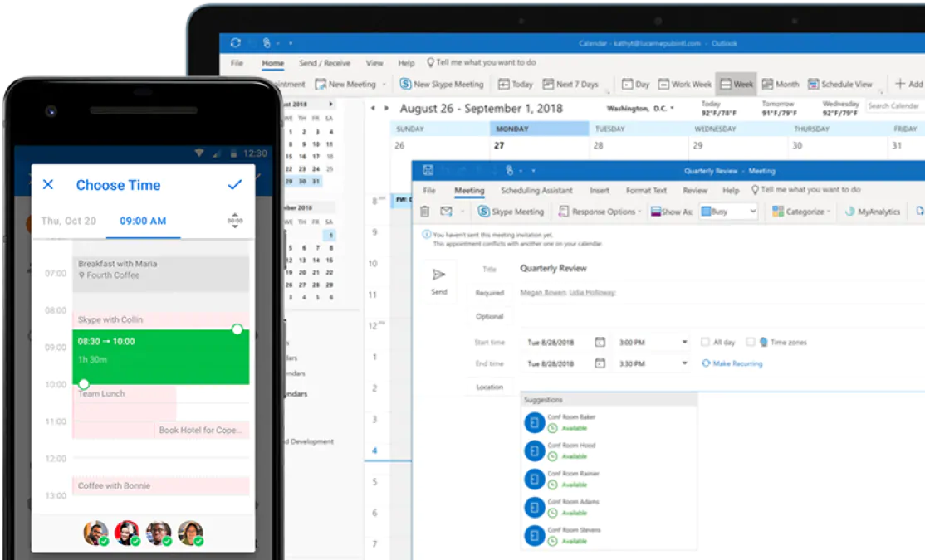Open the Send / Receive ribbon tab
Screen dimensions: 925x560
coord(325,63)
